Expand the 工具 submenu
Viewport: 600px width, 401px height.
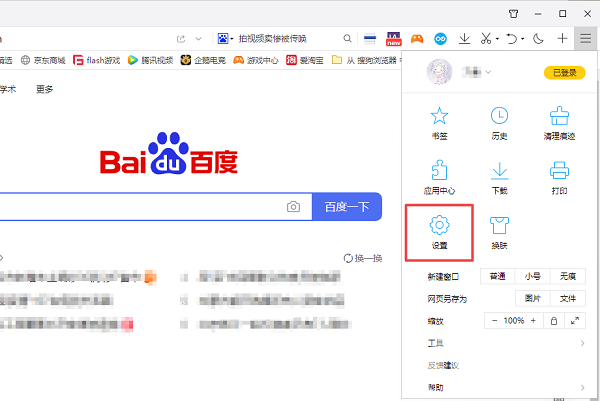click(582, 343)
